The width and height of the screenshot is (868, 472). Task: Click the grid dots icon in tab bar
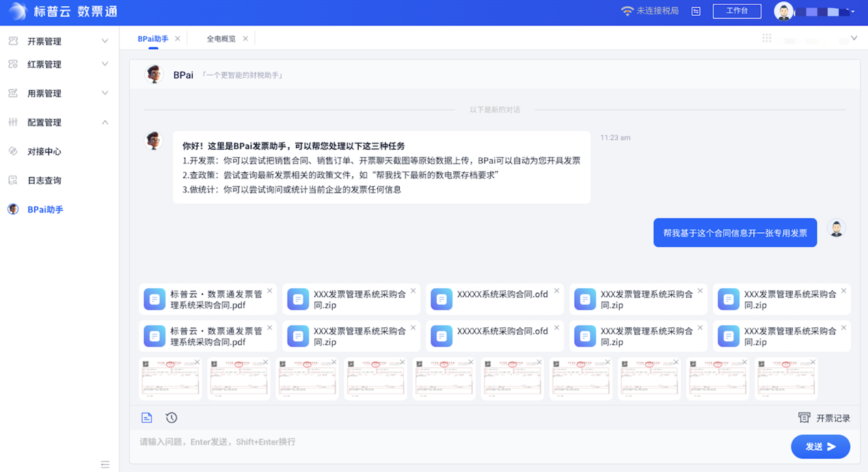pyautogui.click(x=767, y=38)
